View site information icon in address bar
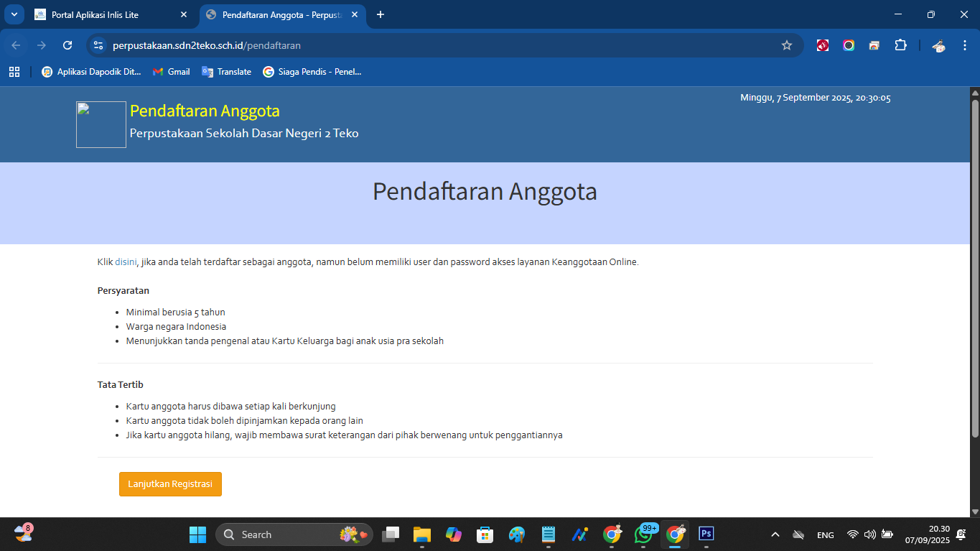The image size is (980, 551). click(99, 45)
